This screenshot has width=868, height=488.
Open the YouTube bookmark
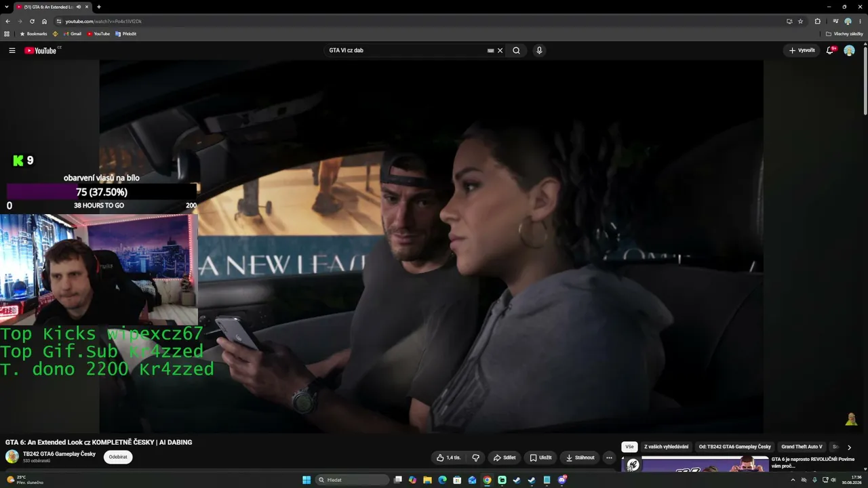click(x=98, y=34)
